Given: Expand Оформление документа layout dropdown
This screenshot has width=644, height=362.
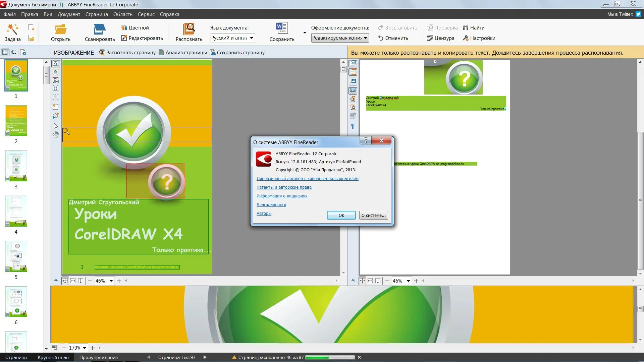Looking at the screenshot, I should coord(366,38).
